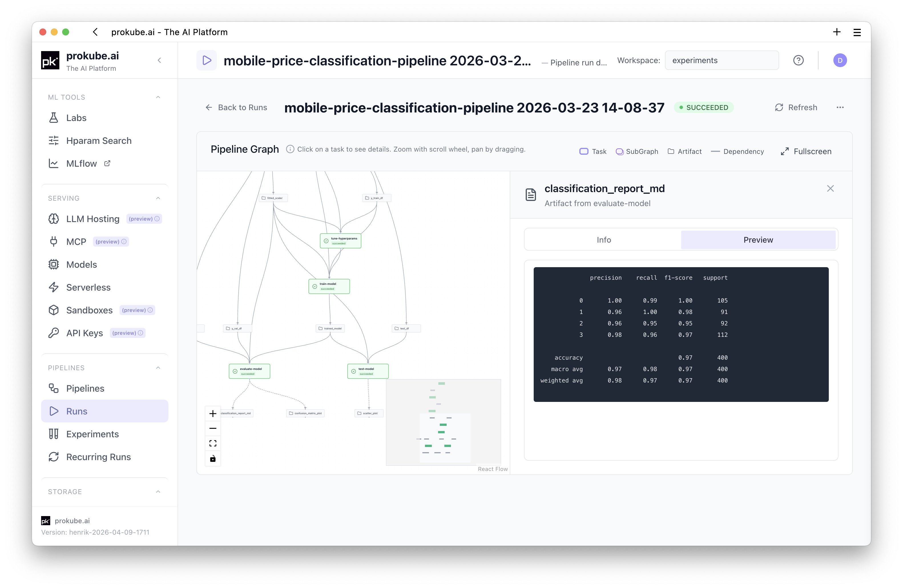The height and width of the screenshot is (588, 903).
Task: Open the hamburger menu at top right
Action: pyautogui.click(x=857, y=32)
